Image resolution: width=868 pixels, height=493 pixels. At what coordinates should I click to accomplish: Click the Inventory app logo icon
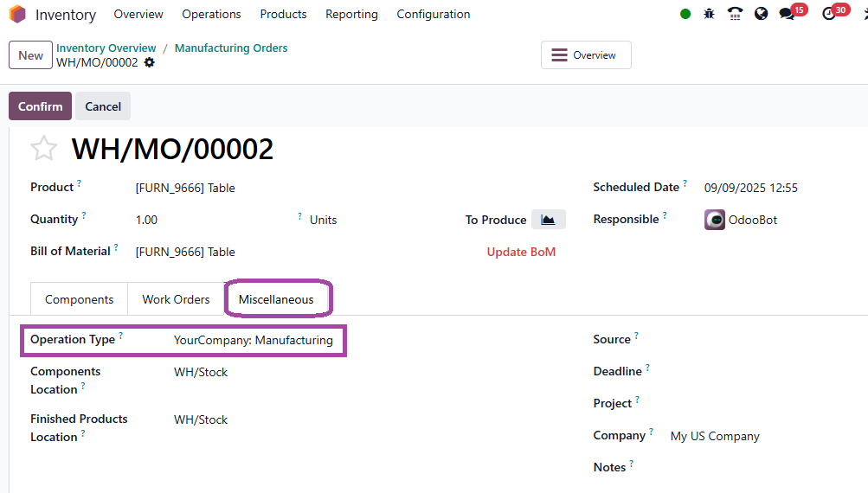(17, 14)
